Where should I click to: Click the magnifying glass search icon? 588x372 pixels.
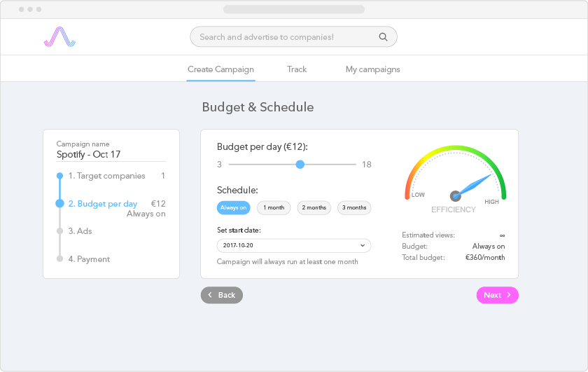click(383, 37)
